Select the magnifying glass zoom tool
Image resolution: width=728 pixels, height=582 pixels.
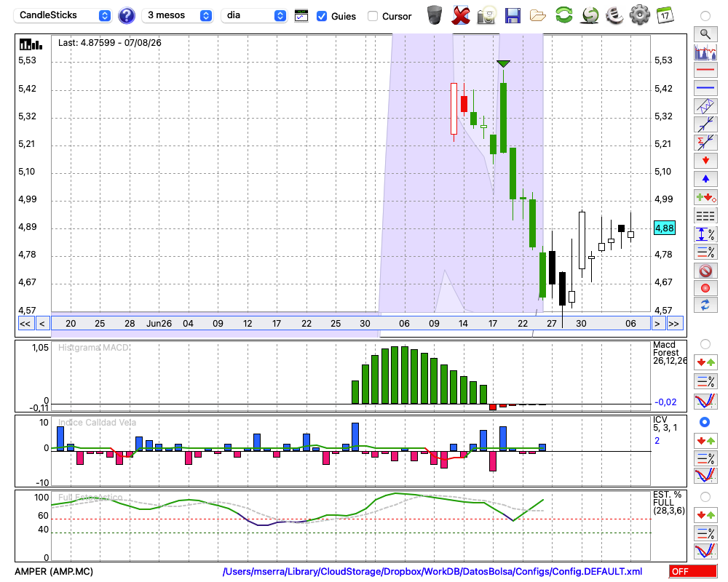[705, 34]
